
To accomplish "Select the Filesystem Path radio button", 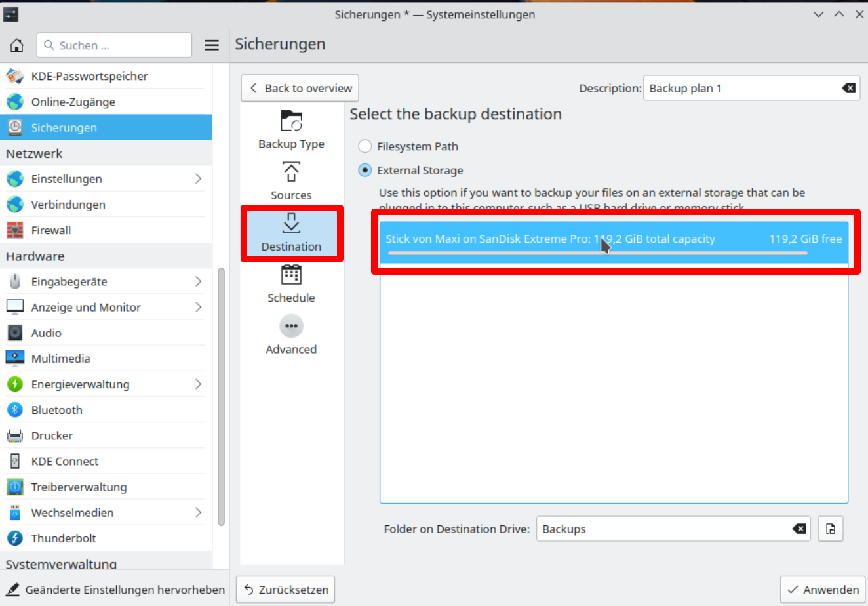I will [x=365, y=146].
